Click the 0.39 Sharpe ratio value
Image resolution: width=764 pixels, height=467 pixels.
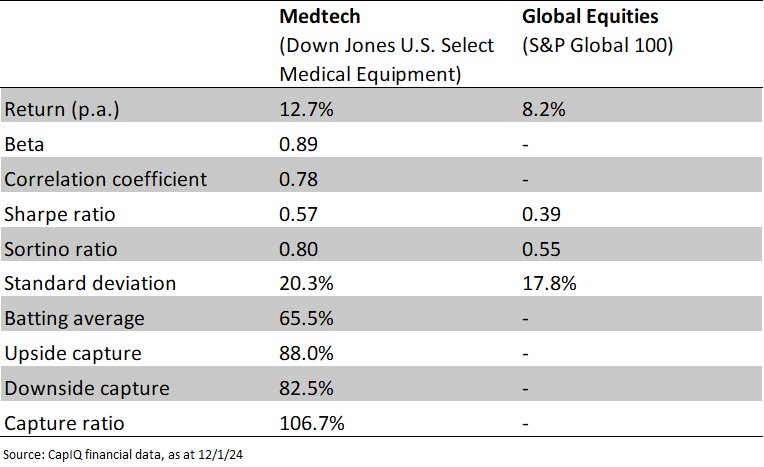(x=541, y=214)
